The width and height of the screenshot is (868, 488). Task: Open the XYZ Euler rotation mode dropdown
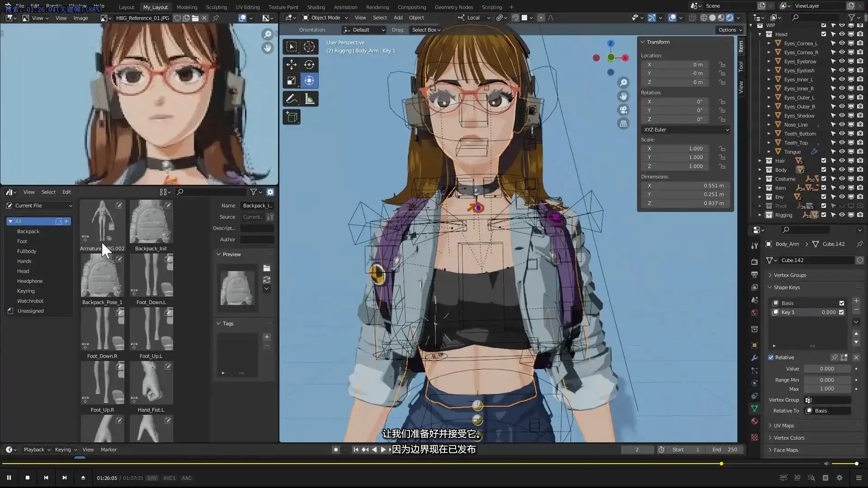click(x=685, y=130)
